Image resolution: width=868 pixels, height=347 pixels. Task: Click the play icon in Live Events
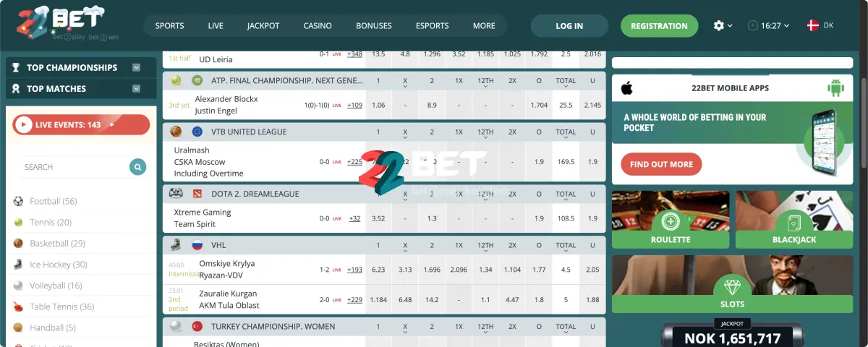pos(24,125)
